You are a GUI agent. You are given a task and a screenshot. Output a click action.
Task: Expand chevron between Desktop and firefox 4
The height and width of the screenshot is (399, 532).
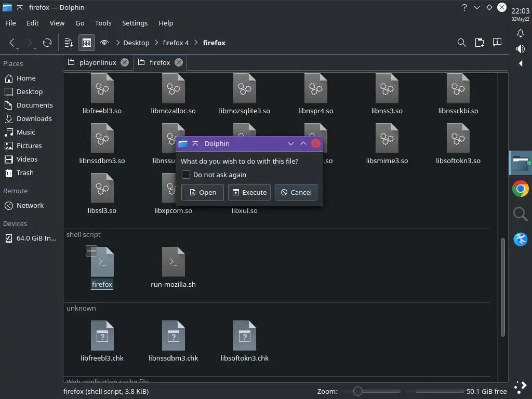pos(156,43)
